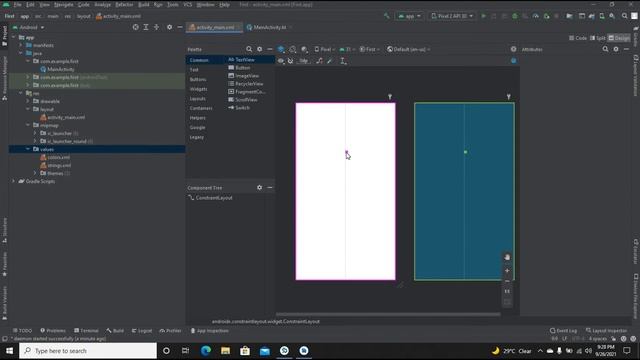Open Event Log tool window
Viewport: 640px width, 360px height.
point(563,331)
